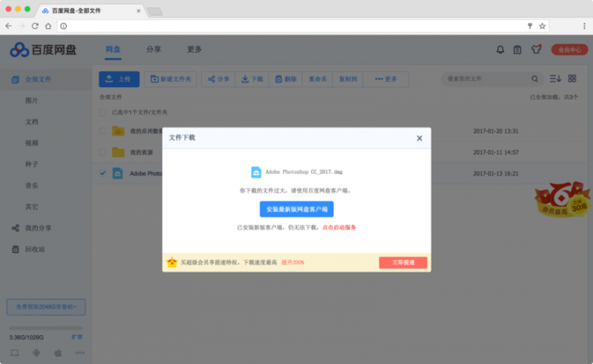593x364 pixels.
Task: Click the 点击启动服务 link
Action: [x=339, y=227]
